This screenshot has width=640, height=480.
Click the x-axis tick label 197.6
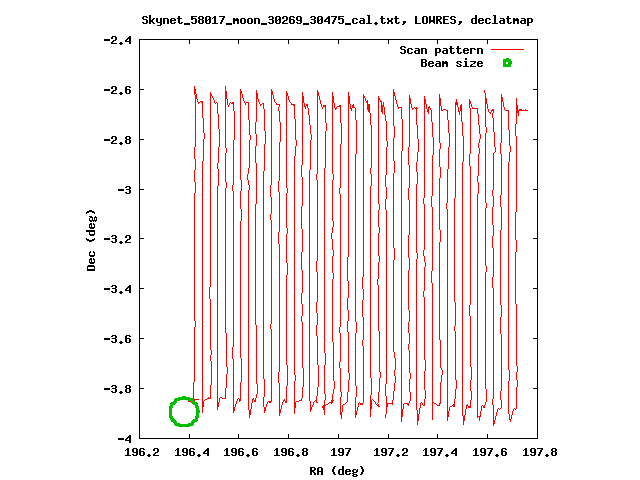point(490,452)
